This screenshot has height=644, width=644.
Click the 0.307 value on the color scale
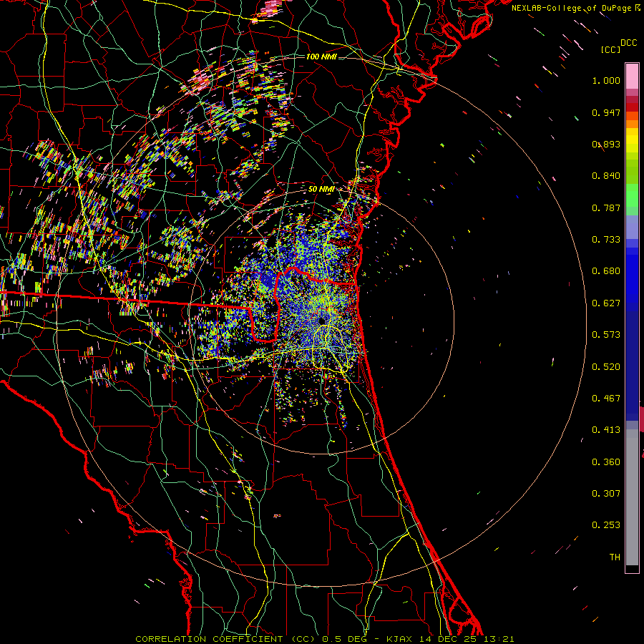606,494
